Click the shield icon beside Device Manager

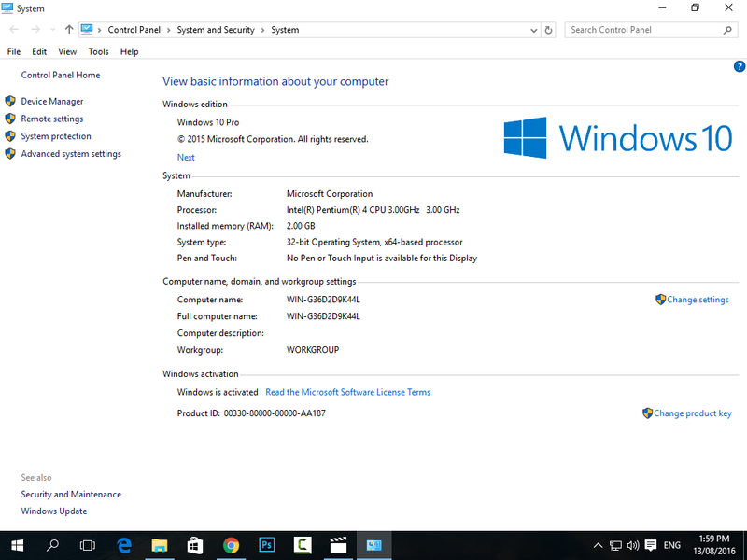click(10, 101)
